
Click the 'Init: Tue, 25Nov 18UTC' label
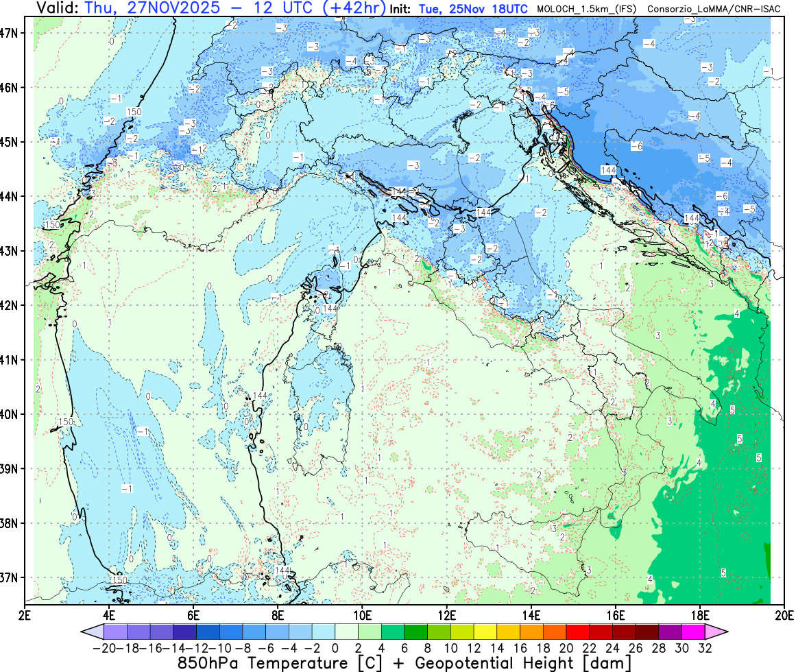tap(458, 9)
